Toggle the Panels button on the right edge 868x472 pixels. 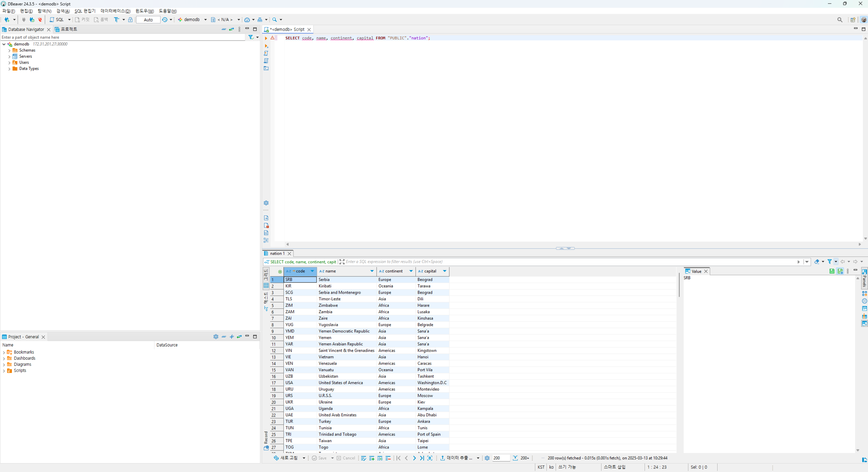point(864,278)
